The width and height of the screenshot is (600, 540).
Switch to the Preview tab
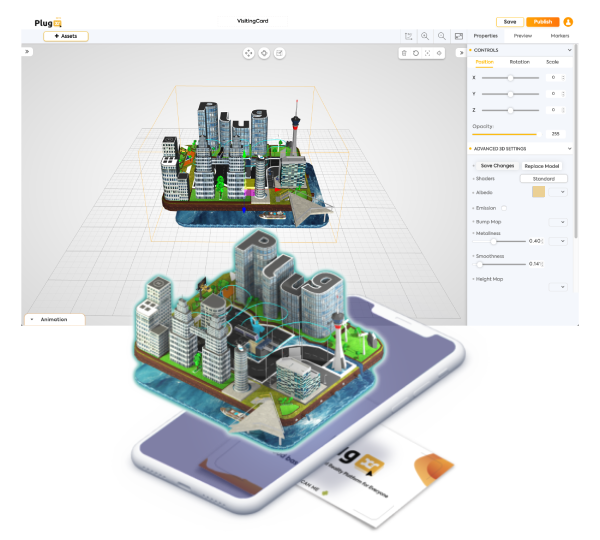point(523,36)
